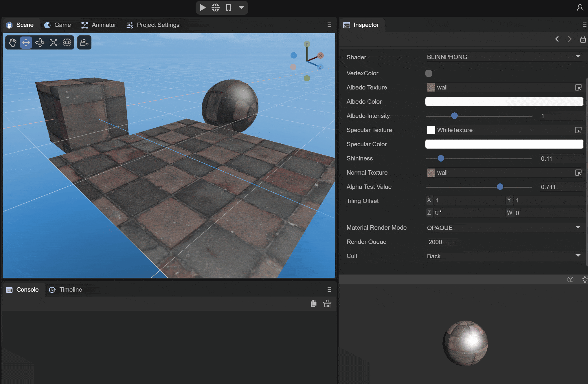The height and width of the screenshot is (384, 588).
Task: Select the rotate tool in scene toolbar
Action: point(40,43)
